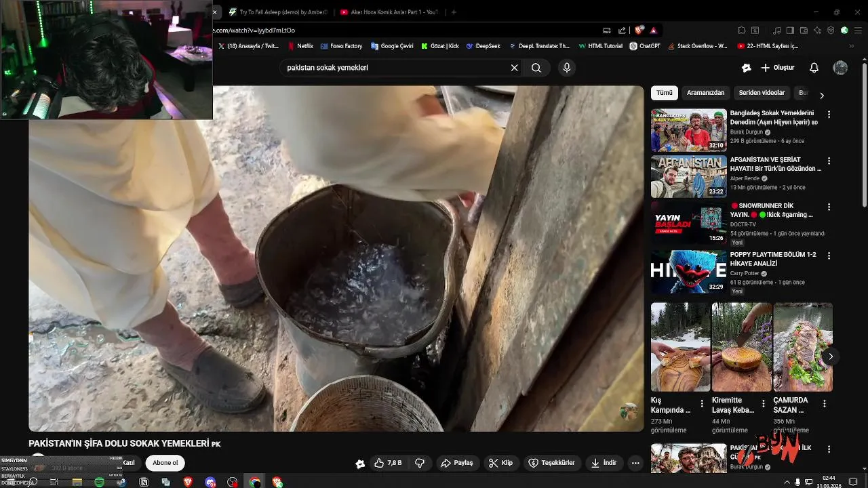Image resolution: width=868 pixels, height=488 pixels.
Task: Toggle the Brave sidebar panel icon
Action: click(x=790, y=30)
